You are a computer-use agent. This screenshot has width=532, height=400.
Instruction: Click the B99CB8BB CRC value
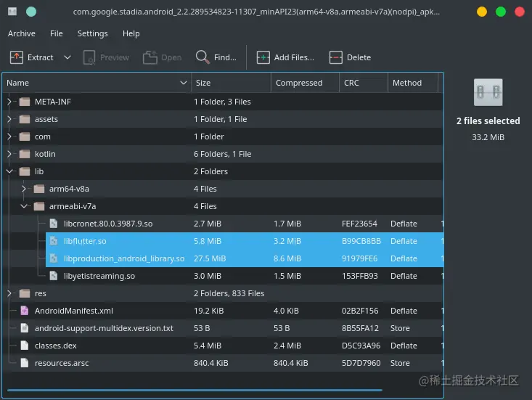(x=361, y=241)
